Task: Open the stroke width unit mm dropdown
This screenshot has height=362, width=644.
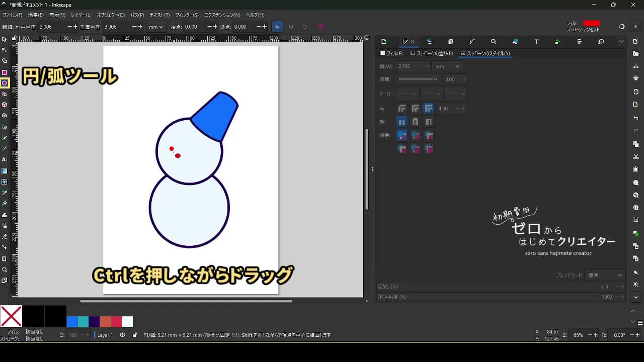Action: tap(447, 66)
